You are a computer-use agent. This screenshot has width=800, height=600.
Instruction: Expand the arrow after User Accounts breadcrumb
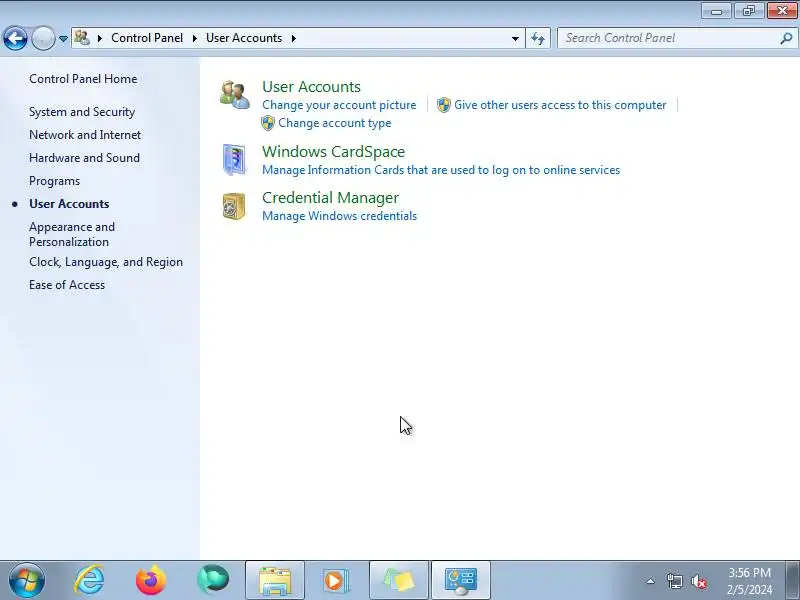293,38
